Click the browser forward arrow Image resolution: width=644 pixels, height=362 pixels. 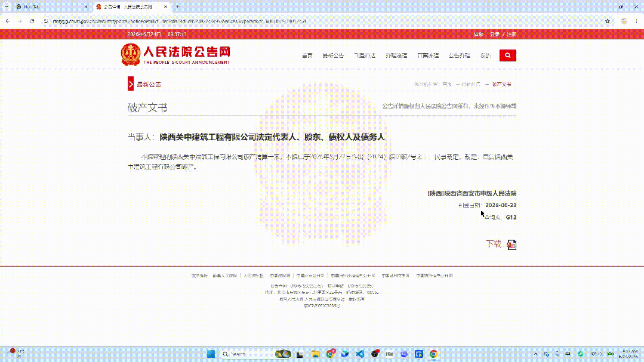pyautogui.click(x=20, y=21)
